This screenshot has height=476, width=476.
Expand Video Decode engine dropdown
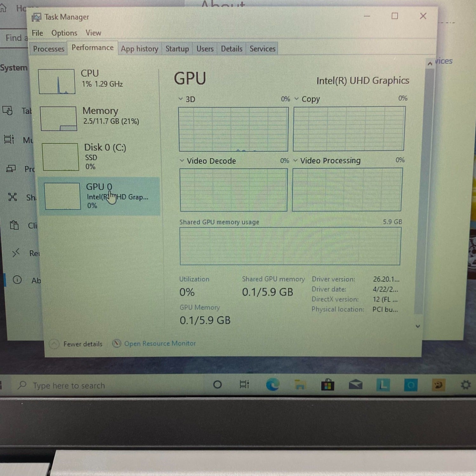click(x=182, y=161)
